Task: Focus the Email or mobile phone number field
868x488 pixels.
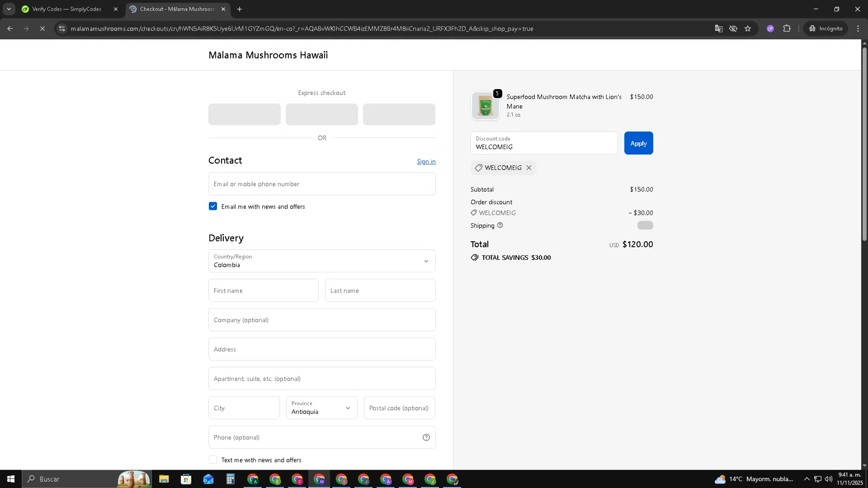Action: (322, 184)
